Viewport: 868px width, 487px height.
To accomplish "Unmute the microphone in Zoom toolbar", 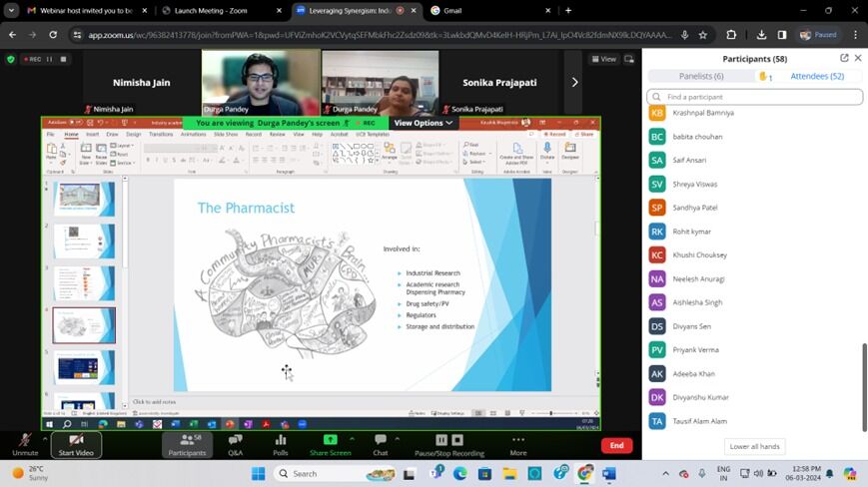I will pyautogui.click(x=26, y=444).
